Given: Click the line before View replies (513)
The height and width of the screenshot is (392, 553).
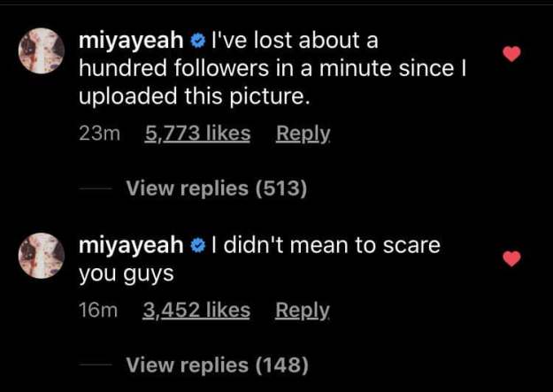Looking at the screenshot, I should 95,188.
